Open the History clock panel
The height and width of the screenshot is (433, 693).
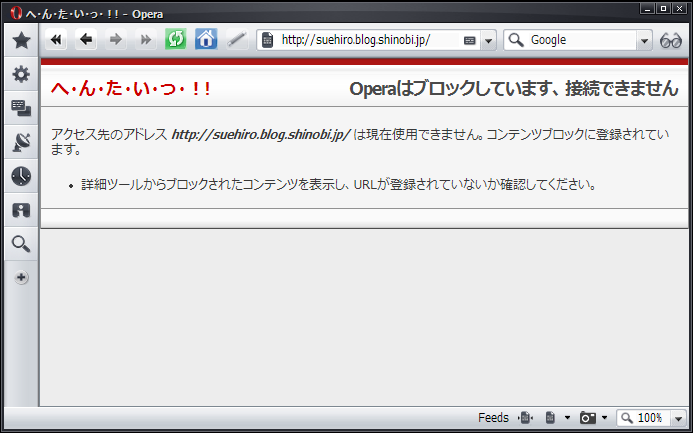tap(21, 176)
